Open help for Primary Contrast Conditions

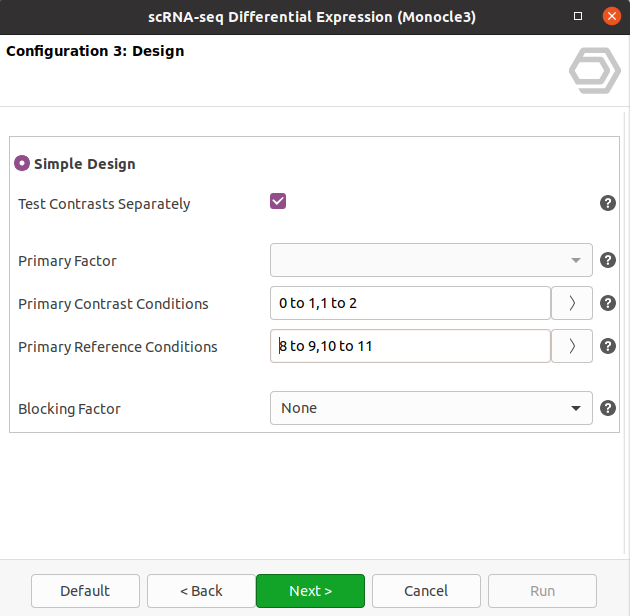pyautogui.click(x=608, y=303)
